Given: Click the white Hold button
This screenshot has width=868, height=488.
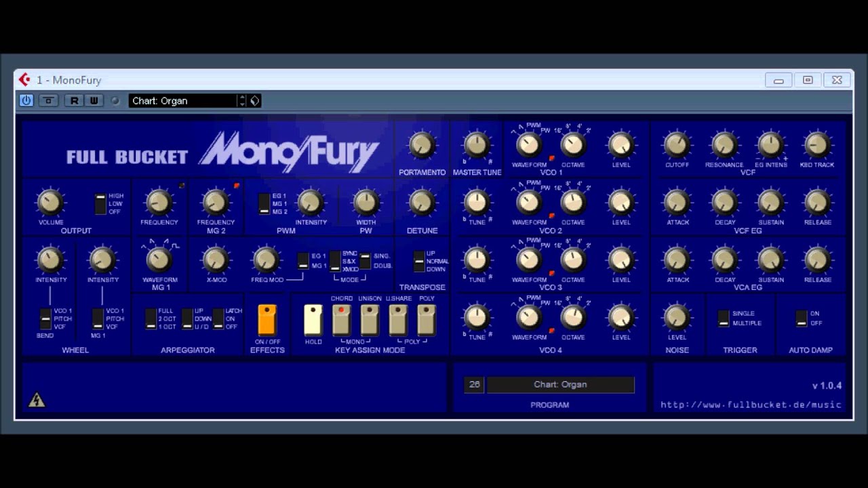Looking at the screenshot, I should point(313,319).
